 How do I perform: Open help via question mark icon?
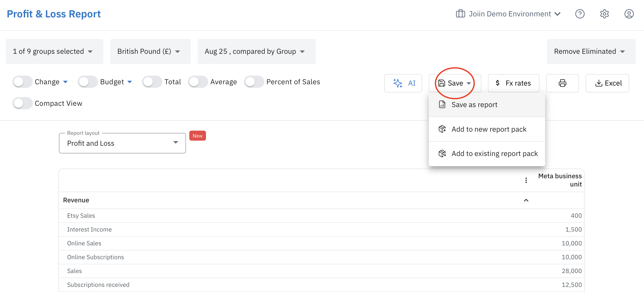(580, 14)
